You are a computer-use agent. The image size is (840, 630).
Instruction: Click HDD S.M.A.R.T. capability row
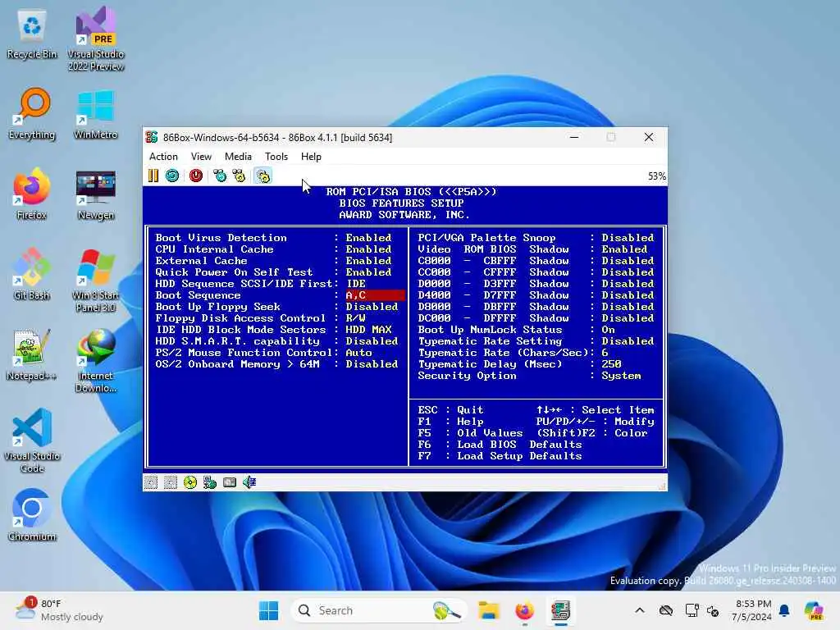[276, 341]
